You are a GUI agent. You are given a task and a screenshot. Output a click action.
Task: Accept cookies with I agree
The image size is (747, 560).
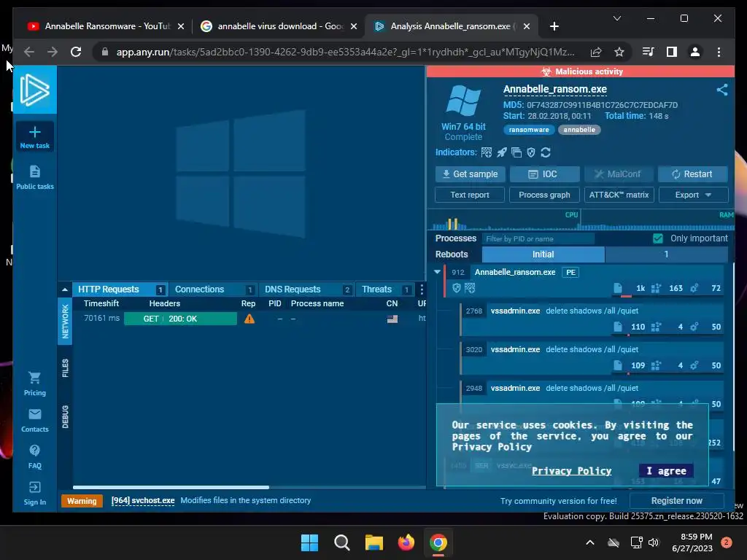[x=666, y=471]
